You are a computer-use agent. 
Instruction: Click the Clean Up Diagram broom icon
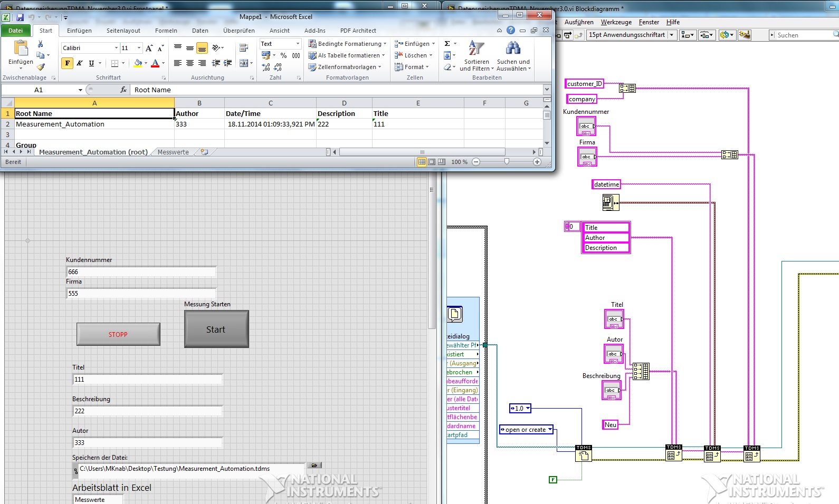click(745, 35)
